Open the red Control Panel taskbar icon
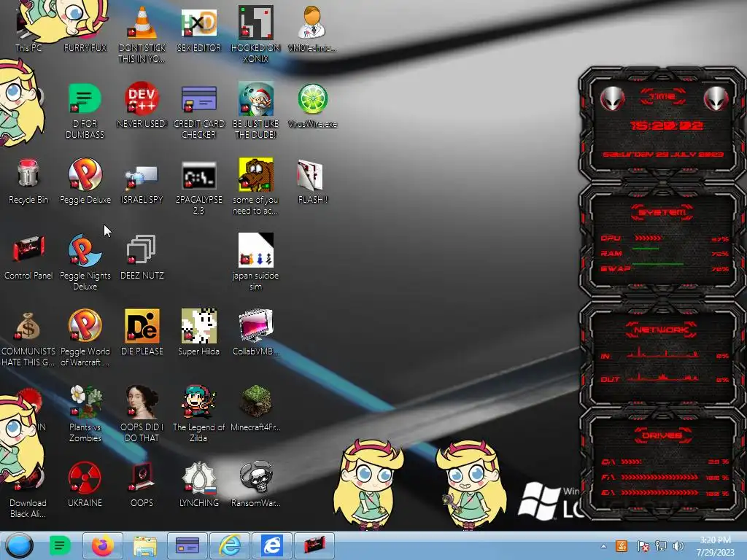This screenshot has height=560, width=747. coord(314,545)
